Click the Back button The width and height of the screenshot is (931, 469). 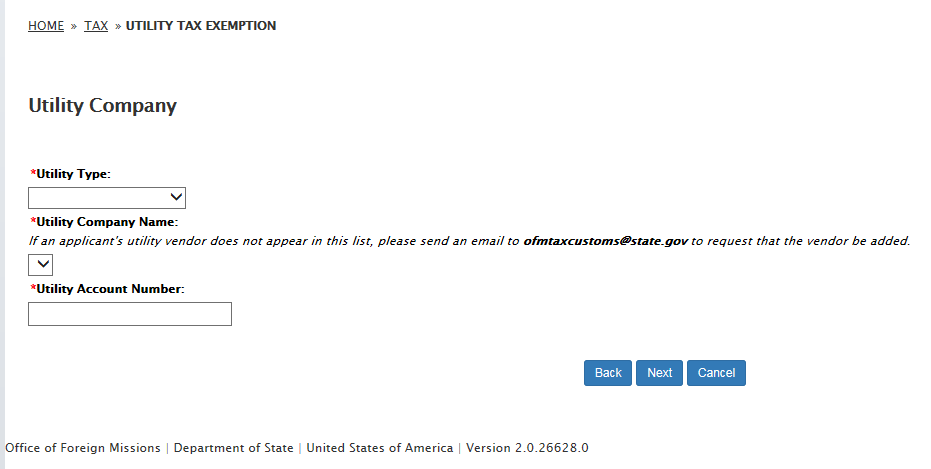[x=608, y=373]
